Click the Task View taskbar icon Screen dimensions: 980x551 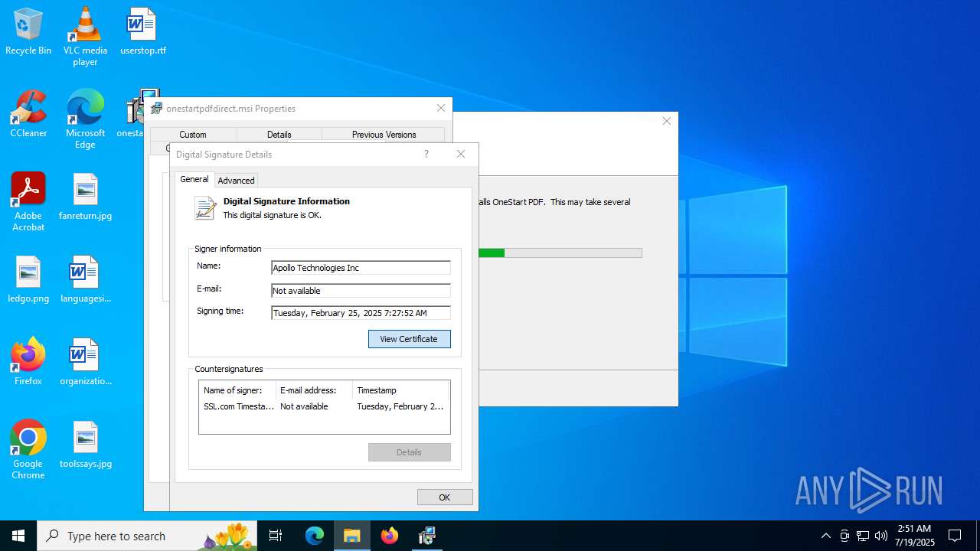pos(276,536)
